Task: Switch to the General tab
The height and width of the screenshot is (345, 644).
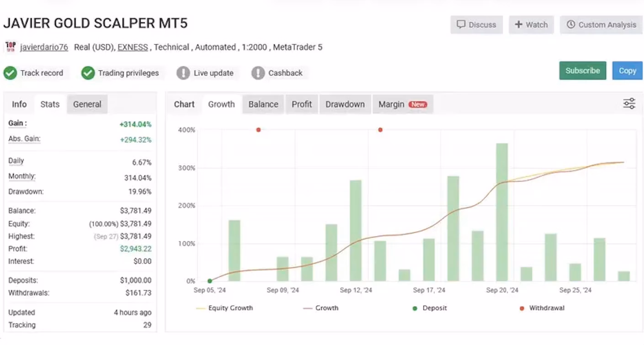Action: pos(87,104)
